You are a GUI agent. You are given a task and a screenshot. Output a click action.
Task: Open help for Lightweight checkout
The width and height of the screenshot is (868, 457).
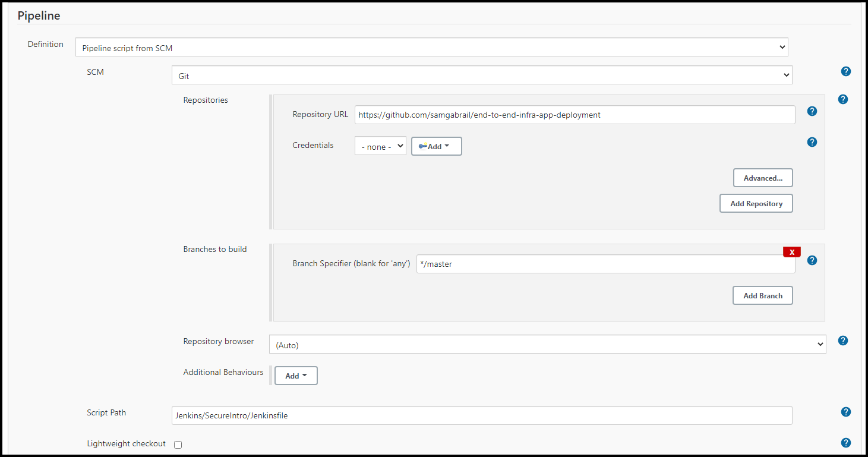tap(845, 443)
